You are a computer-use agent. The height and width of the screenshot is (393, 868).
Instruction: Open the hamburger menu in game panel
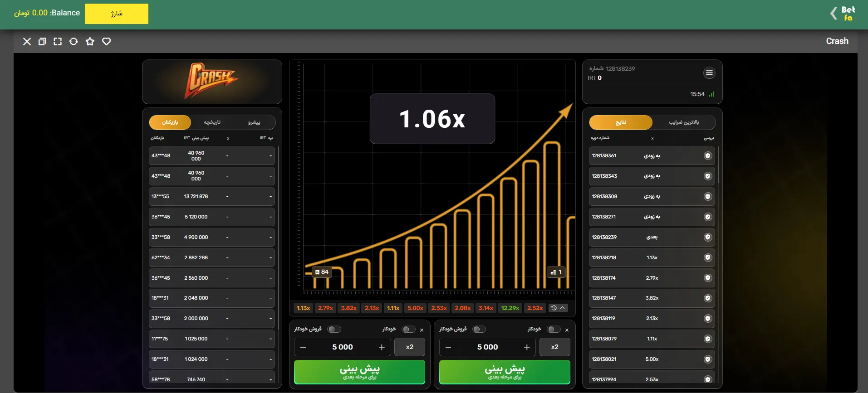pos(709,73)
